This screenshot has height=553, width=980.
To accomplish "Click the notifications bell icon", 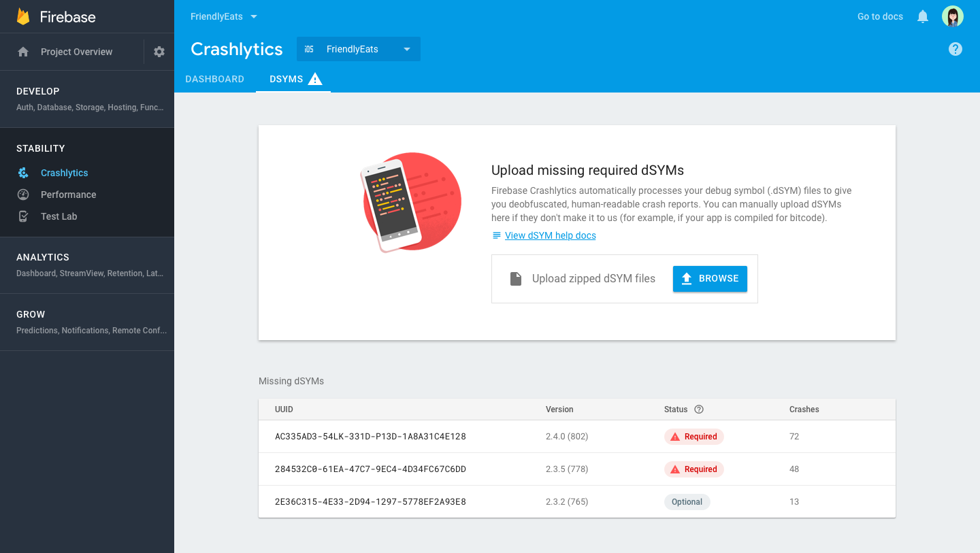I will pos(923,16).
